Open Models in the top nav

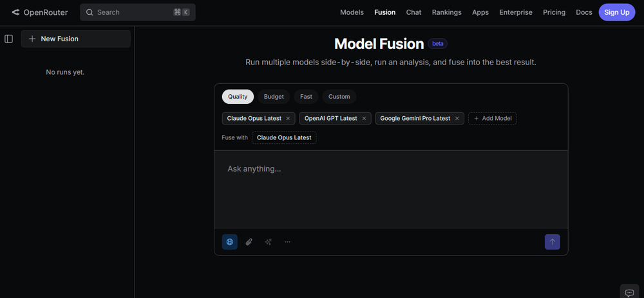coord(352,12)
